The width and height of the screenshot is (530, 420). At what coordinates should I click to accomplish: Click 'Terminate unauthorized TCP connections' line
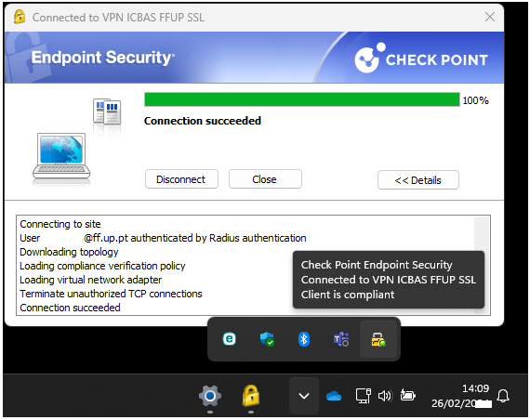click(111, 294)
